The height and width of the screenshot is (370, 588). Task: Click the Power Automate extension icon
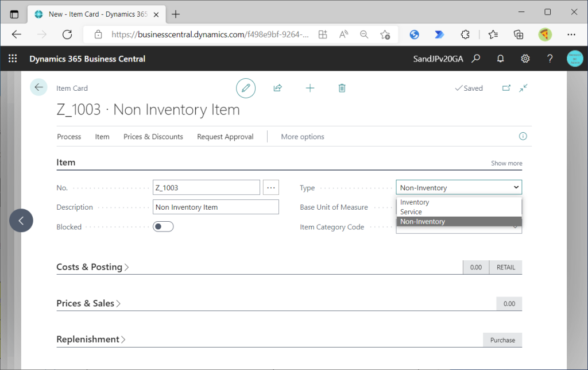click(439, 34)
